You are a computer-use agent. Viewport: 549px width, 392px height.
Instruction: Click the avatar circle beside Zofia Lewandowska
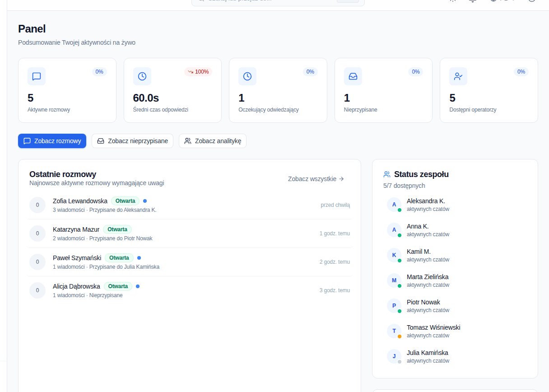tap(37, 205)
